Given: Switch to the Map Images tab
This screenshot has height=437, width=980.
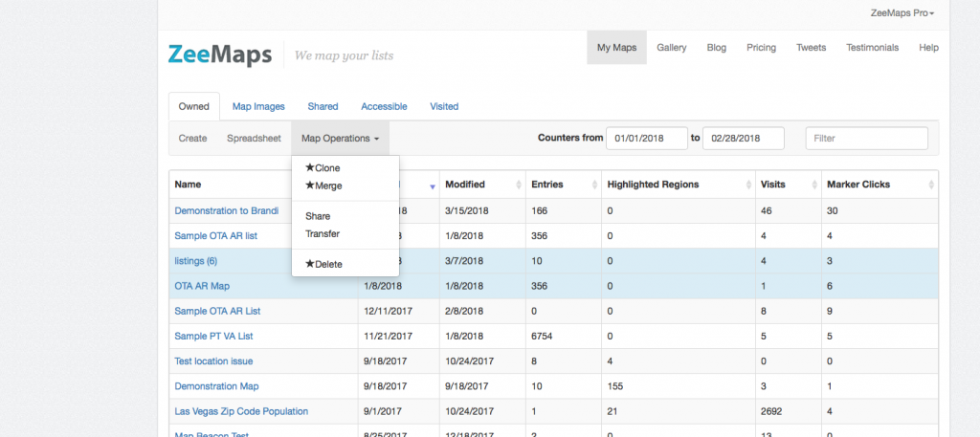Looking at the screenshot, I should pos(258,106).
